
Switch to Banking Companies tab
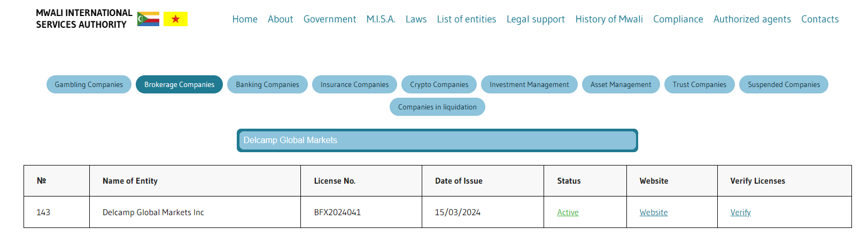click(x=267, y=84)
